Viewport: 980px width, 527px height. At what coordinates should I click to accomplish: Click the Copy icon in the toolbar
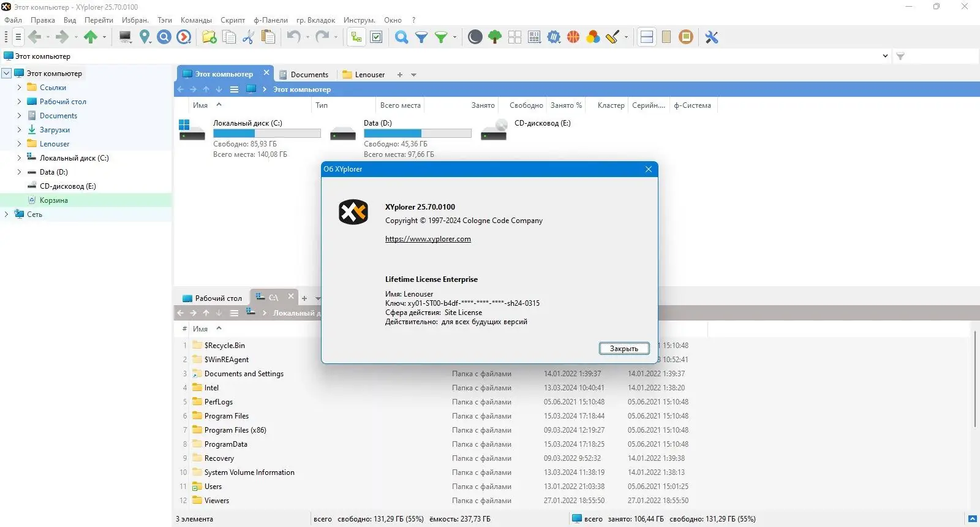229,37
